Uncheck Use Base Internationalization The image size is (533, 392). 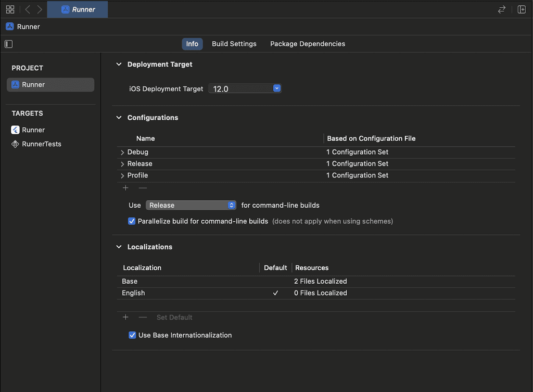coord(132,335)
